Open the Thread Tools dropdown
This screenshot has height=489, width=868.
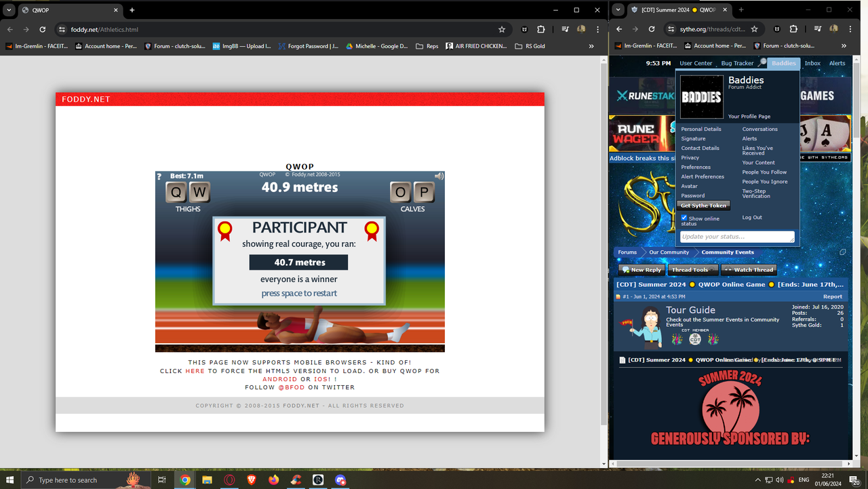[x=692, y=270]
